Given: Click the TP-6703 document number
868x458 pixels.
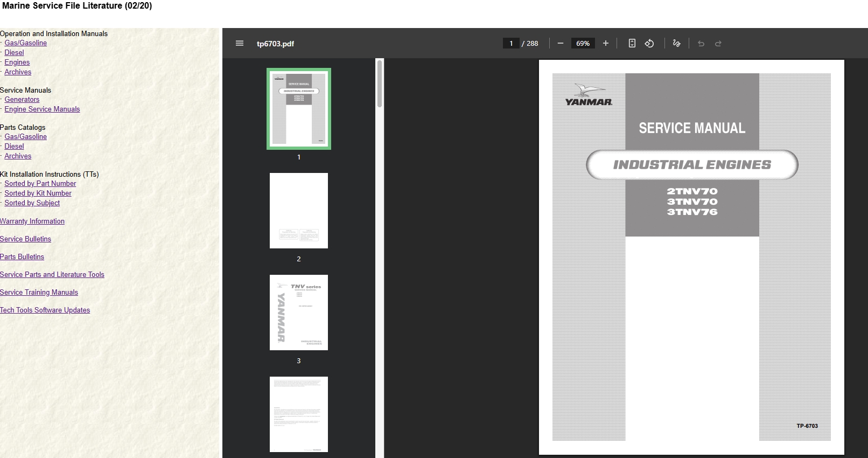Looking at the screenshot, I should [x=807, y=426].
